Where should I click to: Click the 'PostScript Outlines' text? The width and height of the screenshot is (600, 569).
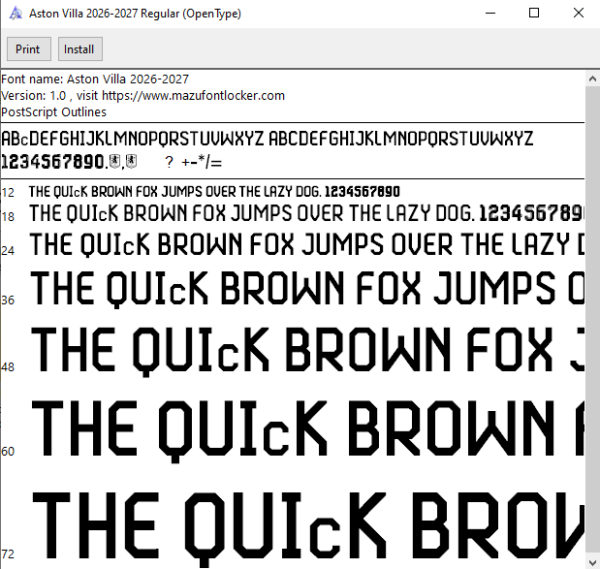click(54, 112)
